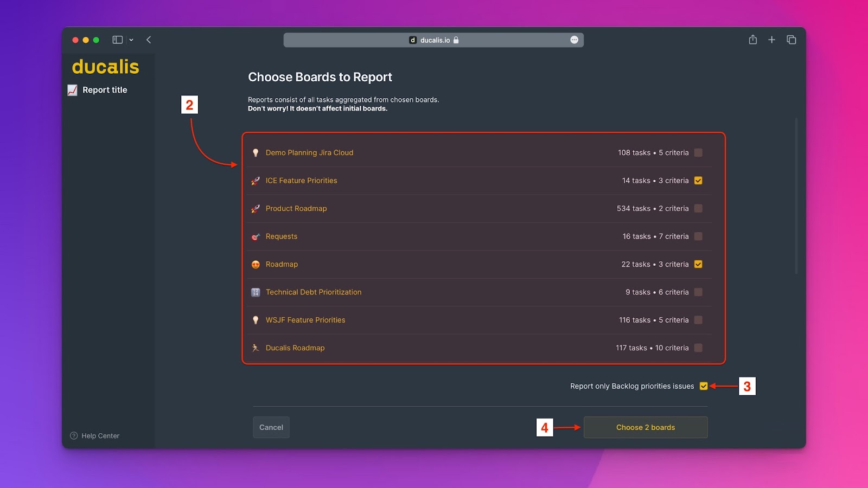The width and height of the screenshot is (868, 488).
Task: Uncheck the Roadmap board checkbox
Action: point(698,264)
